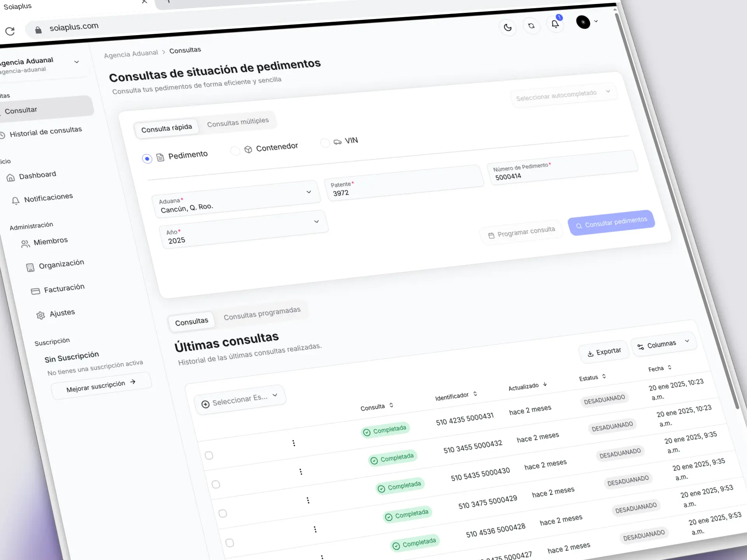Open row actions for 510 5435 5000430

coord(308,500)
